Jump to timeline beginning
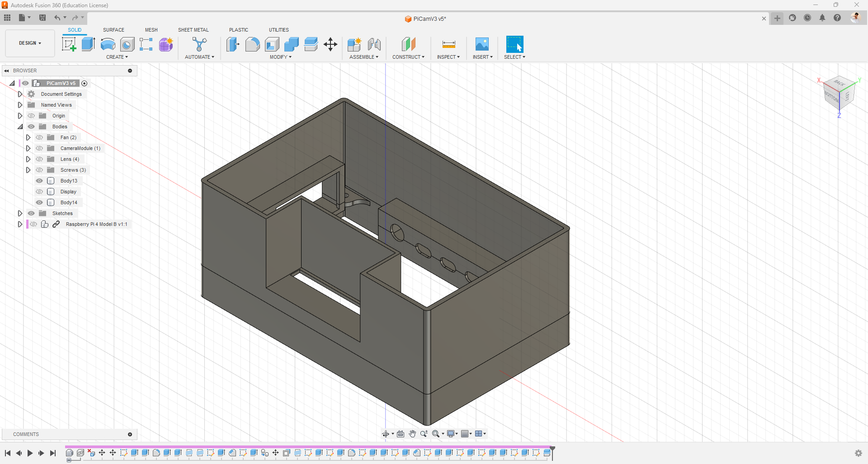 click(x=8, y=453)
